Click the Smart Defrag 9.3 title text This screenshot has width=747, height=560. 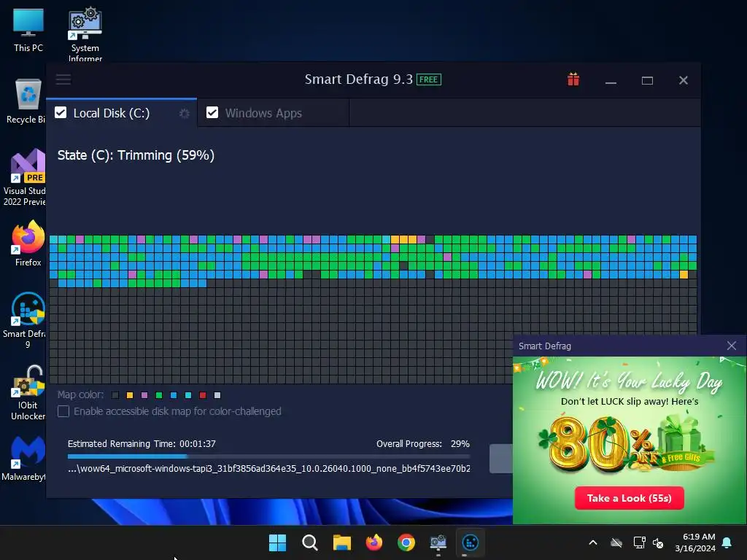359,79
